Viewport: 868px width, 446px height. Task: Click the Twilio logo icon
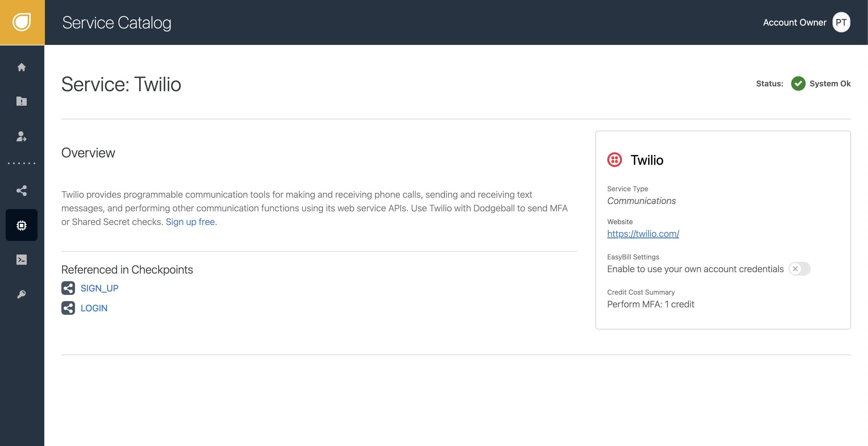(x=615, y=161)
